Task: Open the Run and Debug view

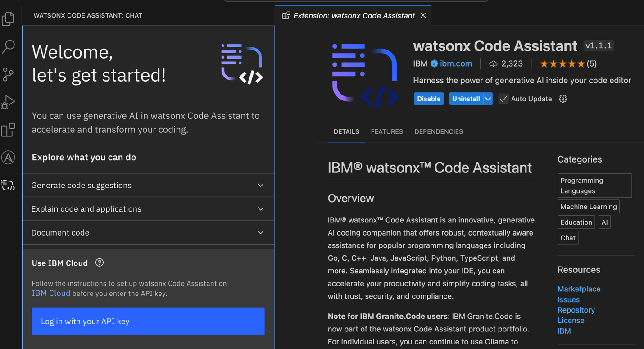Action: [x=8, y=102]
